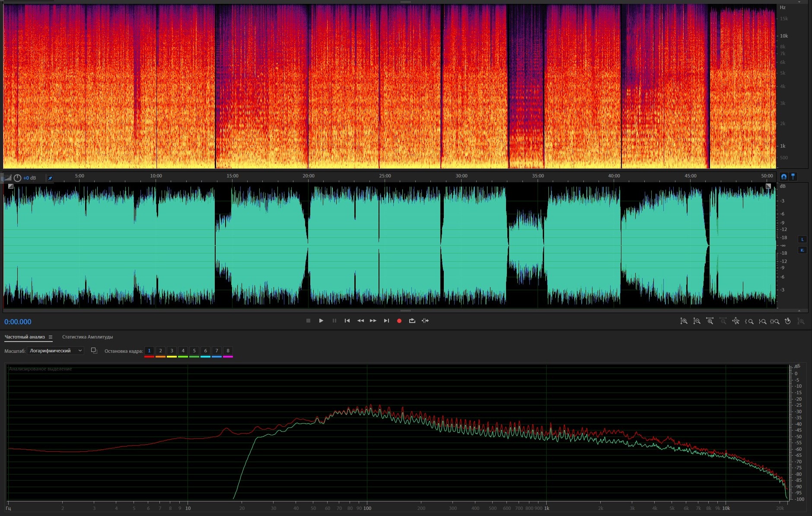Click Zoom Out Full on all axes
Viewport: 812px width, 516px height.
point(736,321)
